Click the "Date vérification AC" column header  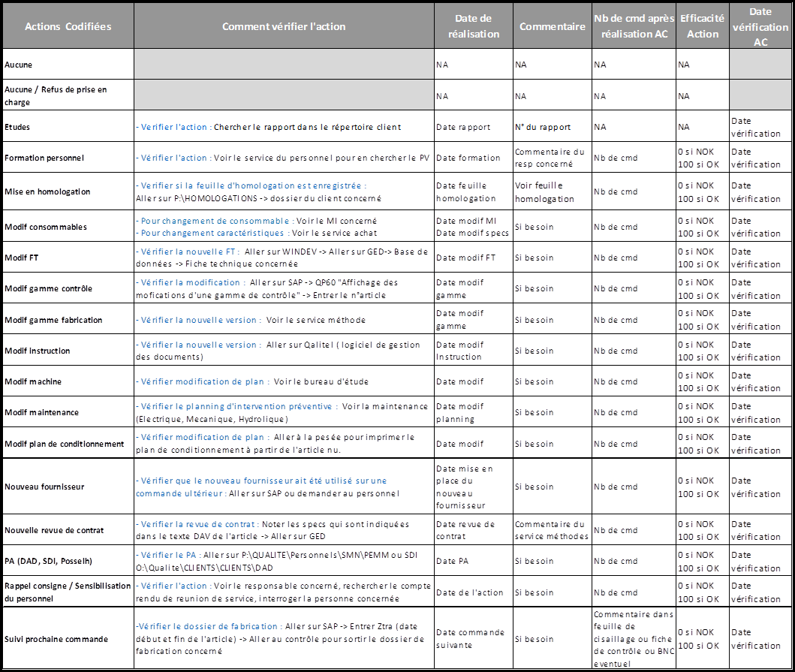point(760,26)
